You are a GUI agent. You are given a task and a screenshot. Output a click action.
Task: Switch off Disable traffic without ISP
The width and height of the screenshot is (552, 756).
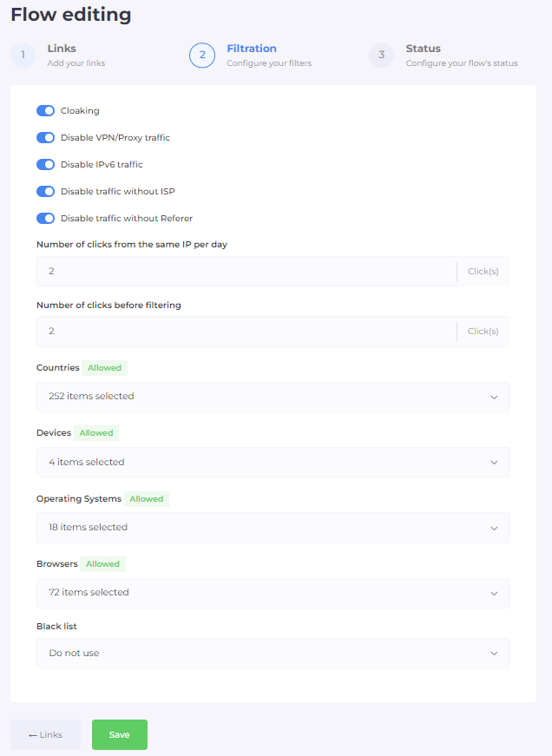click(x=45, y=192)
